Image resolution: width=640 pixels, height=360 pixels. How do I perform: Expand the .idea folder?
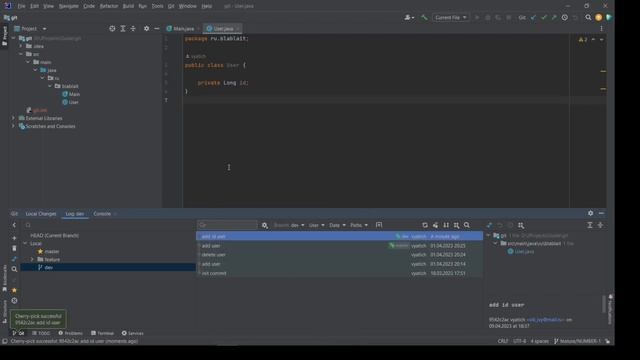pyautogui.click(x=21, y=46)
